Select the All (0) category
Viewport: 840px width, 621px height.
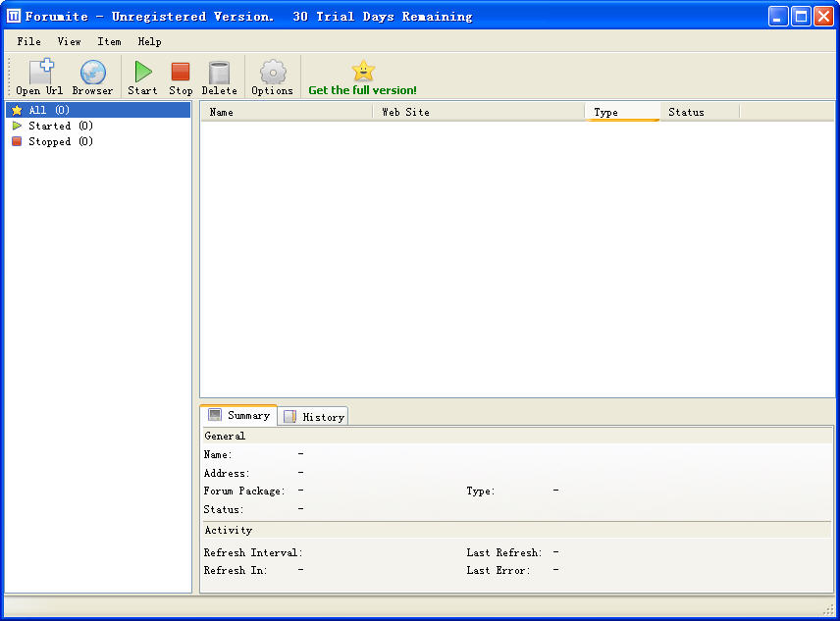98,110
